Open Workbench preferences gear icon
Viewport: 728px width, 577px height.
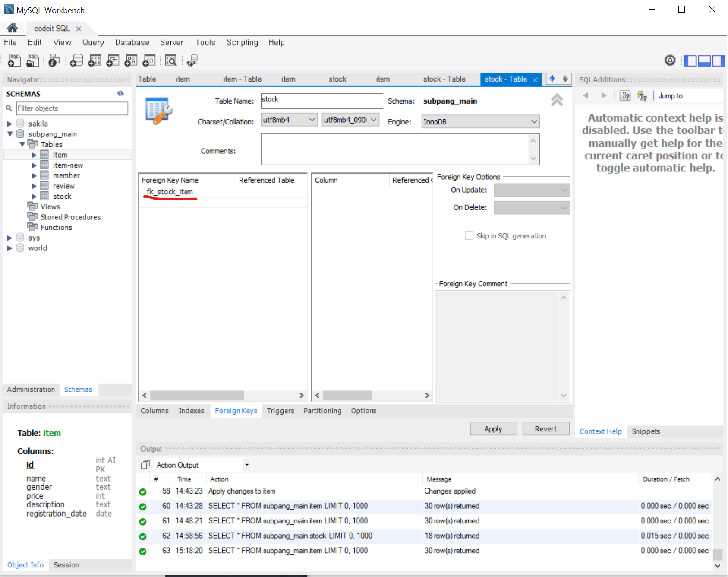coord(670,60)
